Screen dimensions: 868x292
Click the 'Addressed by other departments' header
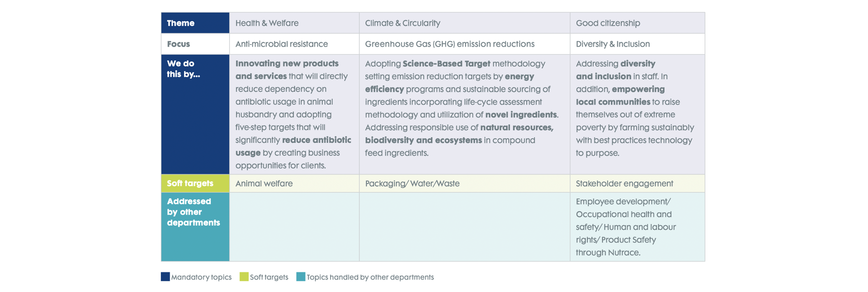[x=195, y=227]
